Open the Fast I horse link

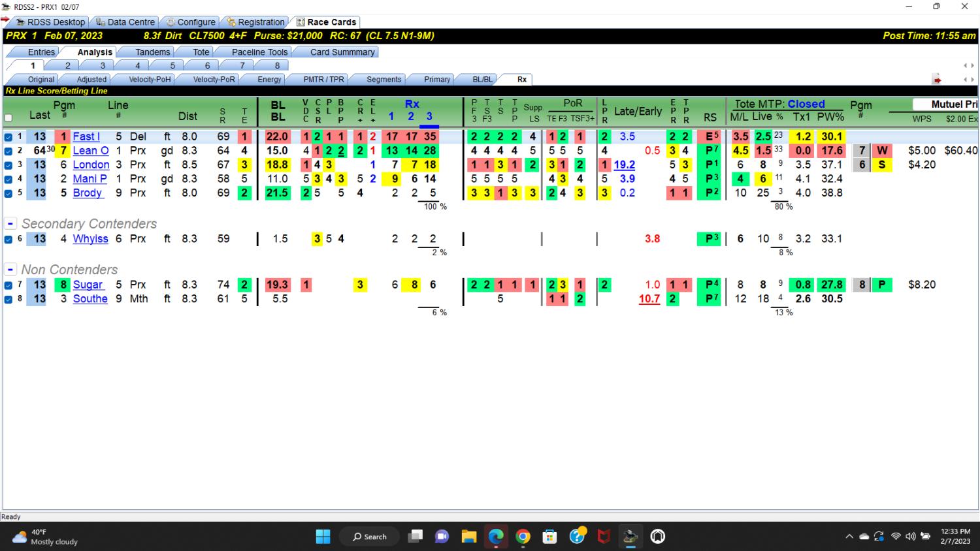(x=86, y=136)
